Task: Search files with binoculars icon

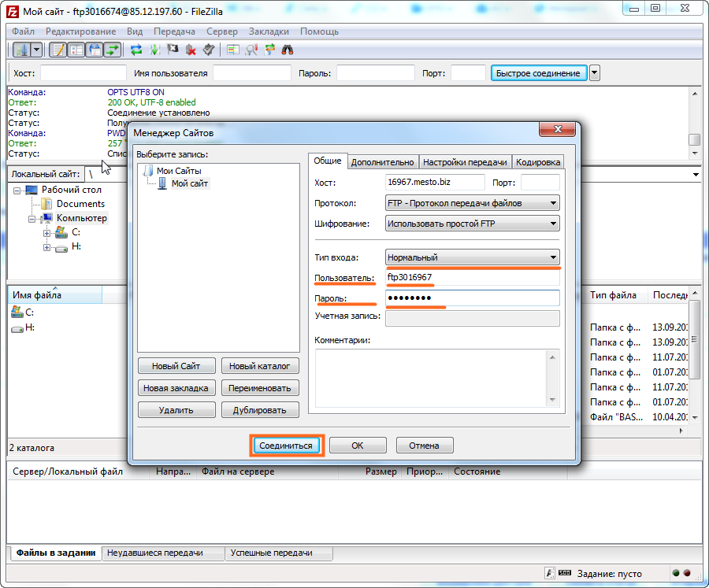Action: [x=288, y=50]
